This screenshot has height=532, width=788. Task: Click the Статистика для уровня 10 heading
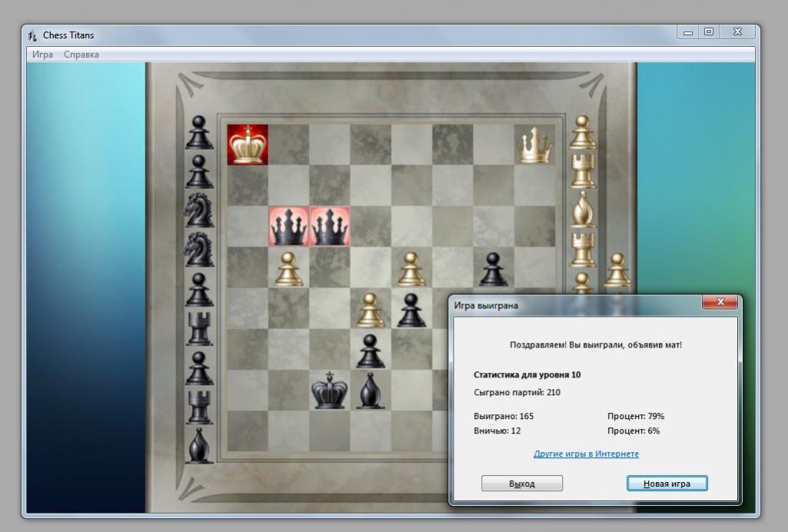tap(527, 374)
